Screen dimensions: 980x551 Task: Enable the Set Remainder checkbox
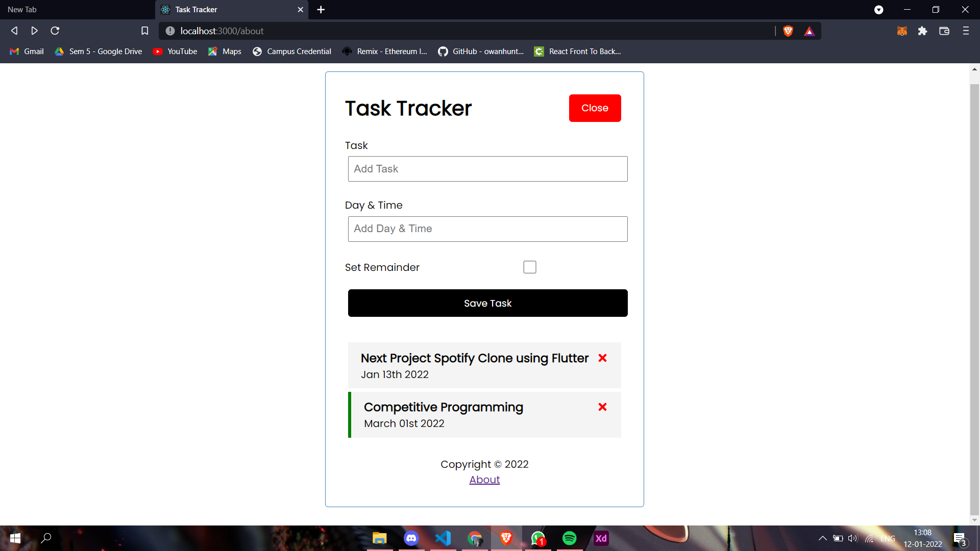(x=530, y=267)
